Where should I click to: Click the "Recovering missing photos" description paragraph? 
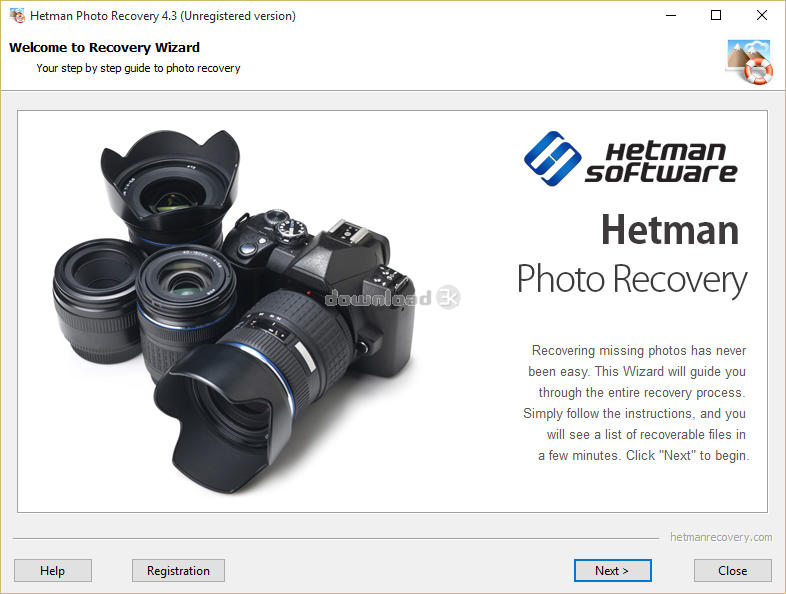pos(637,403)
